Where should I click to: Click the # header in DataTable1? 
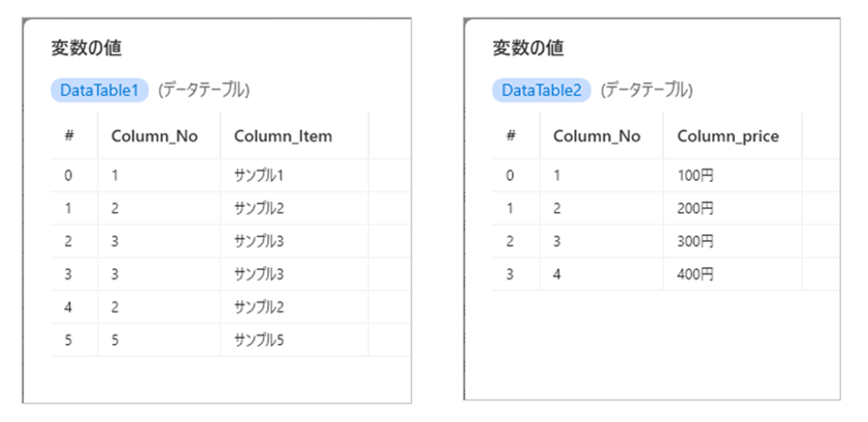[69, 136]
